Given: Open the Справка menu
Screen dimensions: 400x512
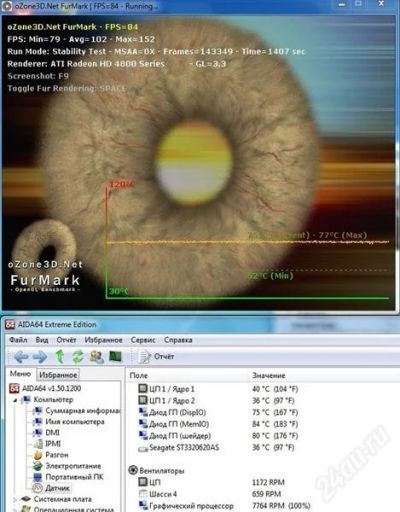Looking at the screenshot, I should click(178, 340).
